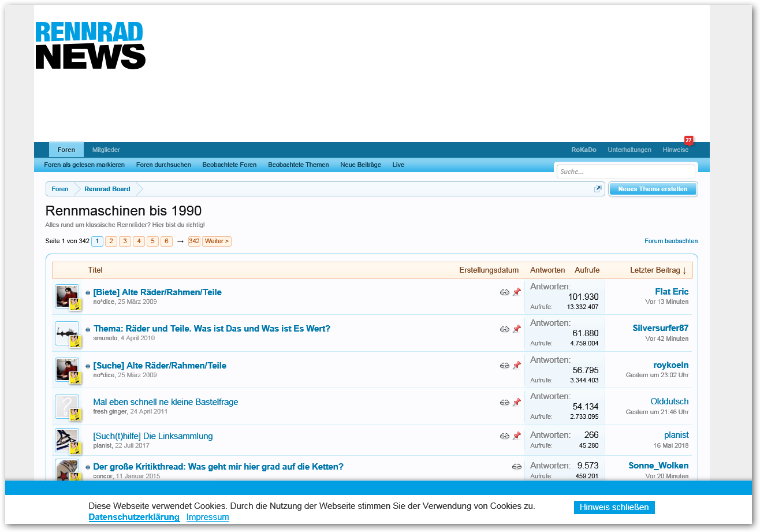
Task: Click into the Suche search field
Action: 625,172
